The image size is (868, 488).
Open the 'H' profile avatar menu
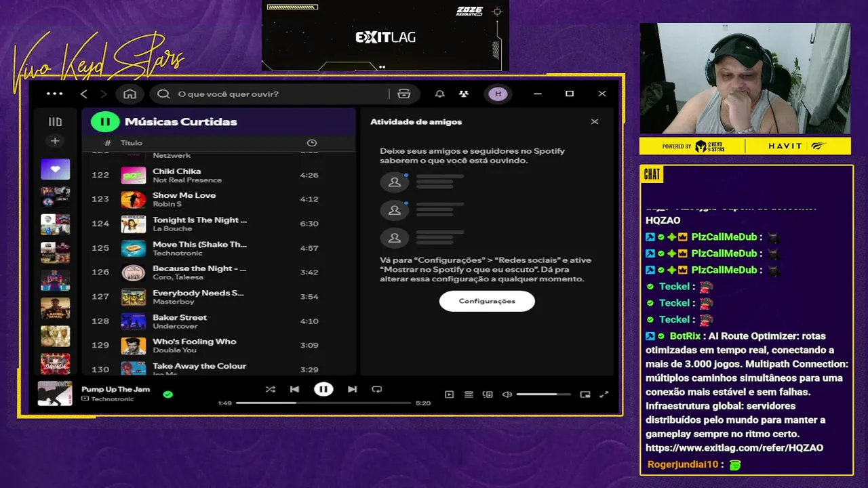[x=498, y=94]
